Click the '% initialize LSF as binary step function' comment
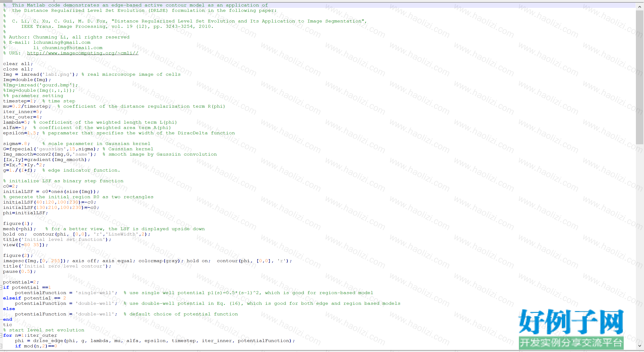 [x=63, y=181]
